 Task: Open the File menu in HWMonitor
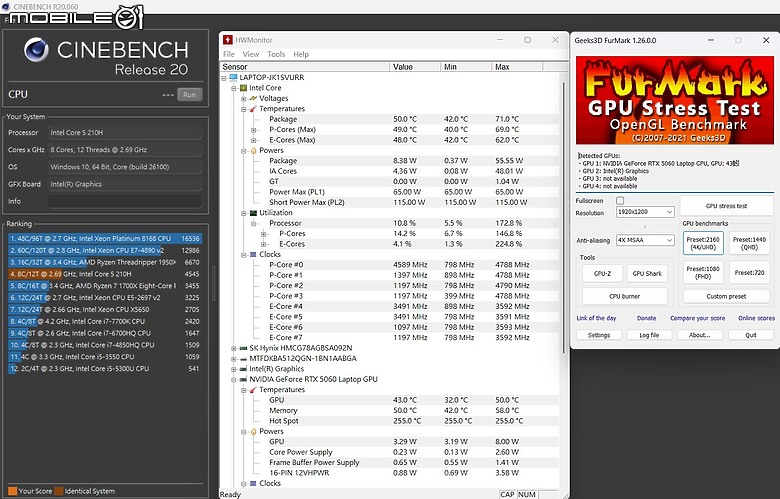pyautogui.click(x=228, y=54)
